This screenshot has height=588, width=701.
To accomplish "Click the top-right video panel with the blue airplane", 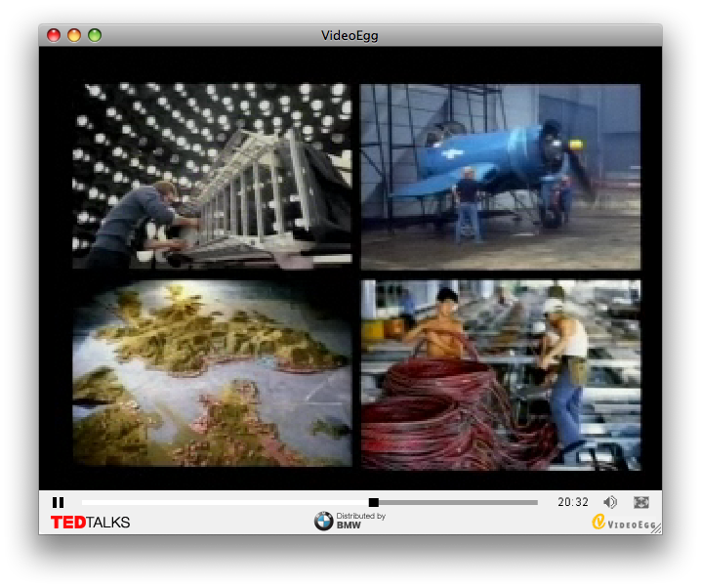I will click(x=500, y=176).
